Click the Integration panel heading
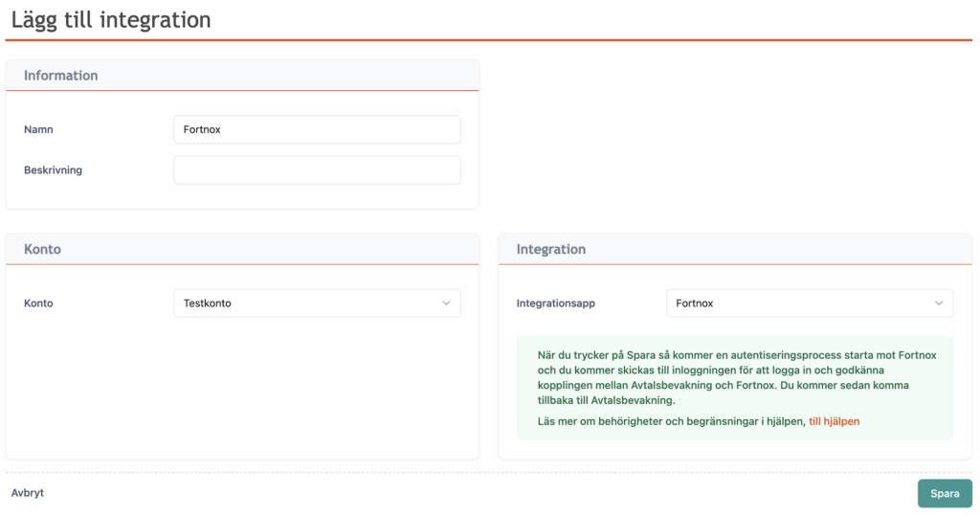The image size is (980, 516). (550, 249)
